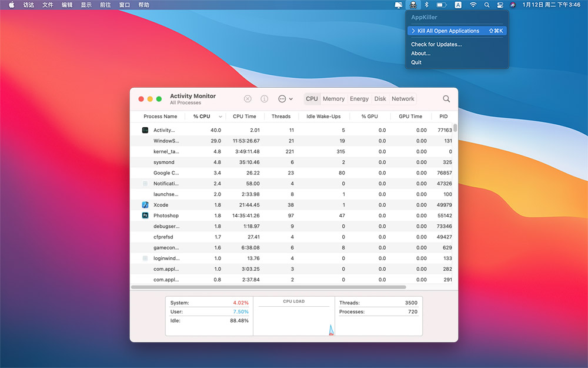Click the battery status icon

tap(442, 5)
